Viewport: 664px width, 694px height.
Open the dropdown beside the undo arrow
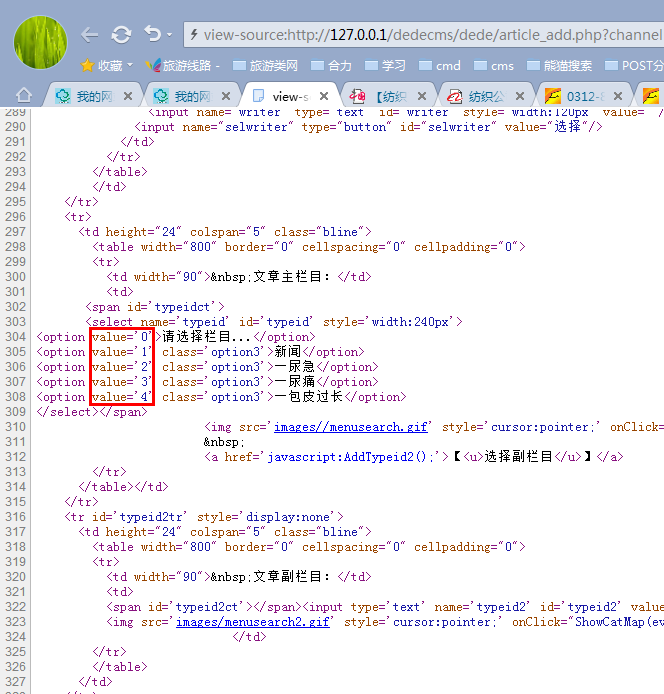(170, 34)
